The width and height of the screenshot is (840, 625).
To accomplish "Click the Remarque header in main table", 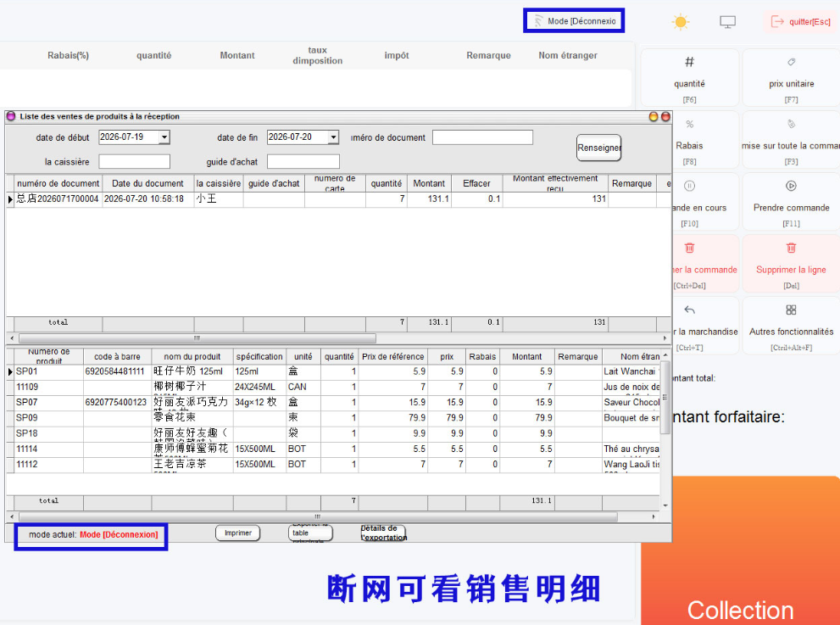I will click(x=488, y=55).
